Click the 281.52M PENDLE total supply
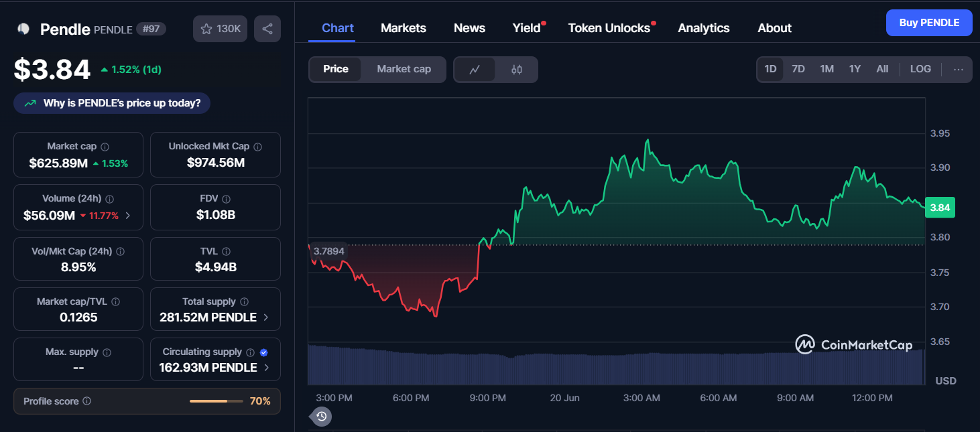This screenshot has width=980, height=432. pyautogui.click(x=208, y=317)
